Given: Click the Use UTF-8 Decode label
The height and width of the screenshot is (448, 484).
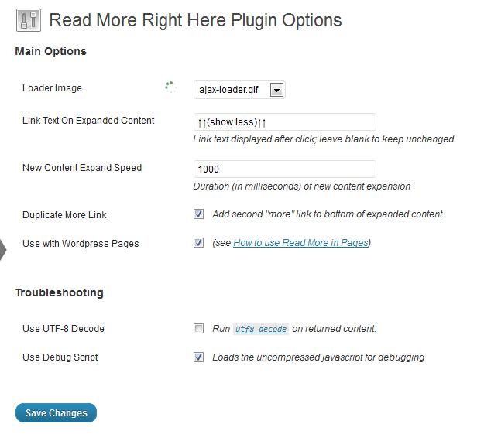Looking at the screenshot, I should 64,329.
